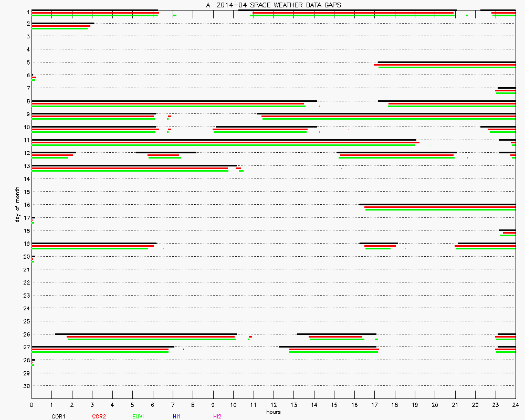Screen dimensions: 525x420
Task: Click hour 12 tick label on x-axis
Action: click(x=274, y=405)
